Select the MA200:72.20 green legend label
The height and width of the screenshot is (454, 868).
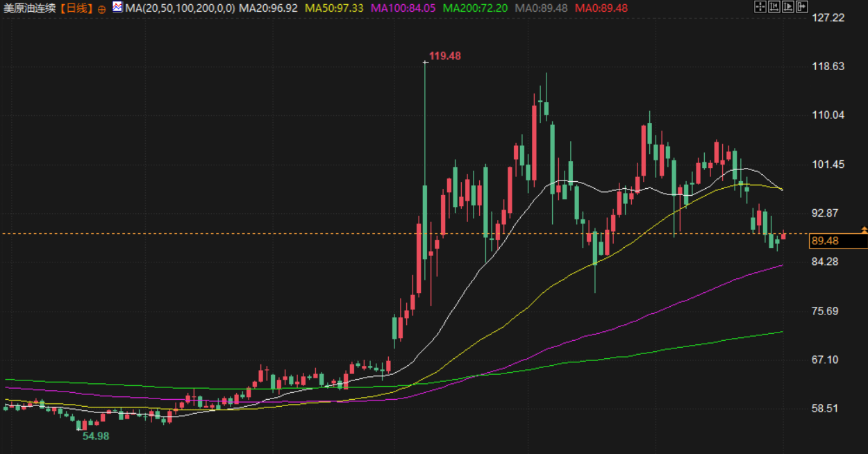pyautogui.click(x=475, y=8)
